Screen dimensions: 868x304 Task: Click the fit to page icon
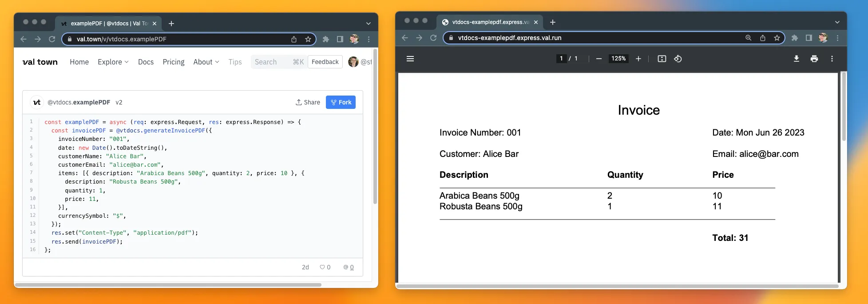click(x=662, y=59)
